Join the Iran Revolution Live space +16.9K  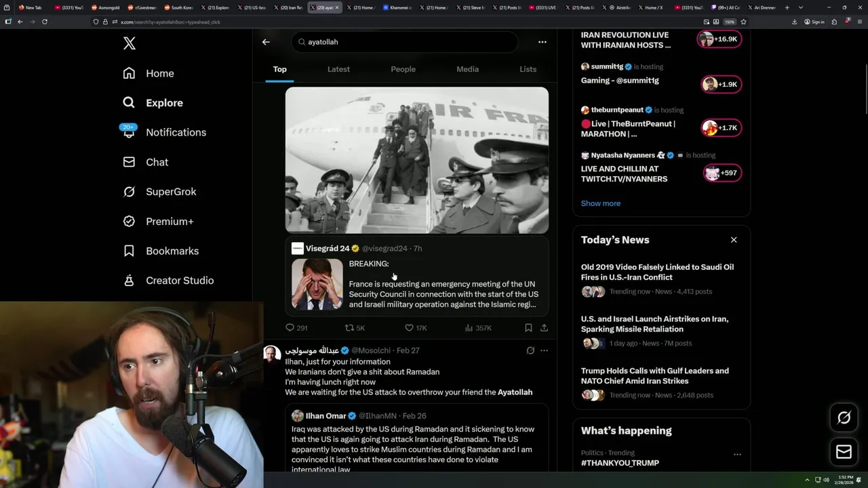pos(719,39)
